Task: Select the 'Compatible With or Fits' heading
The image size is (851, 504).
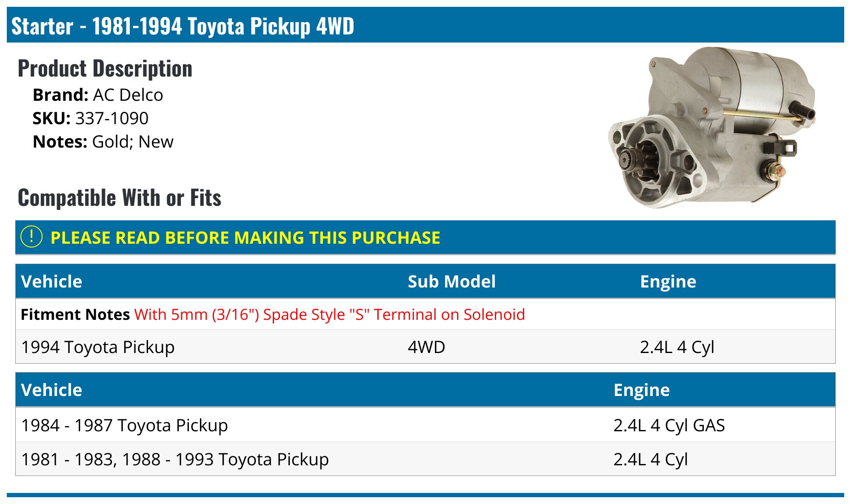Action: click(x=120, y=198)
